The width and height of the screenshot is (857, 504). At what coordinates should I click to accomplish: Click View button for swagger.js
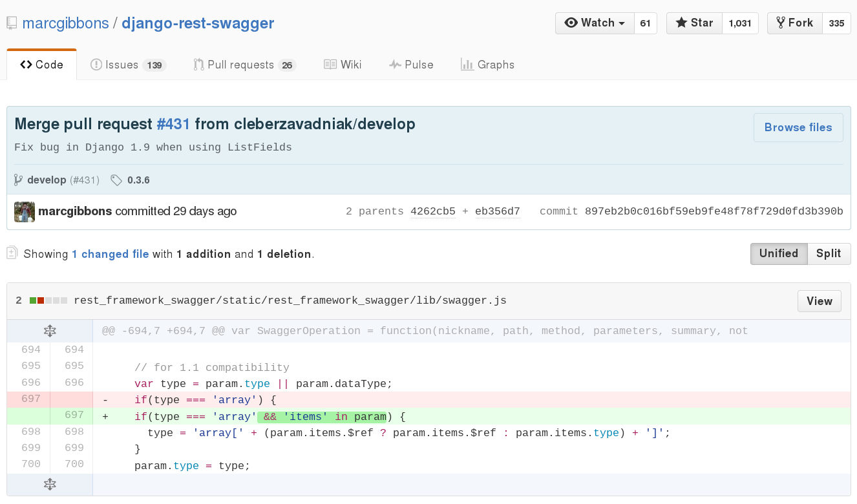coord(820,301)
